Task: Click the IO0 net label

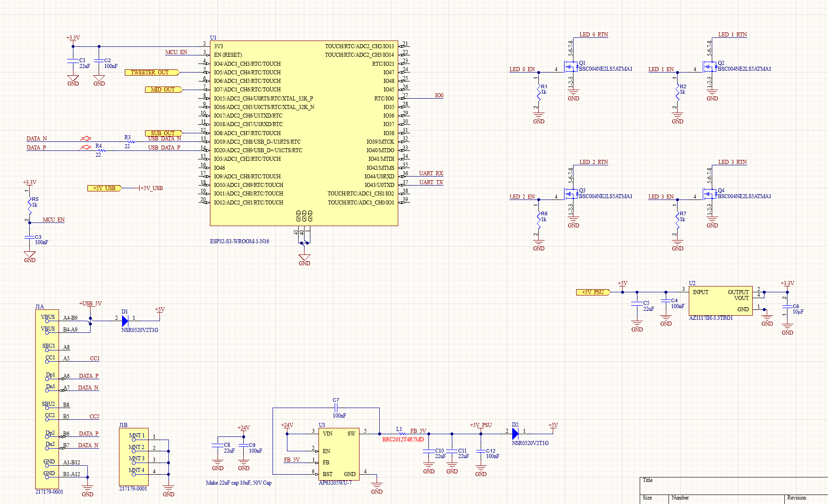Action: tap(439, 95)
